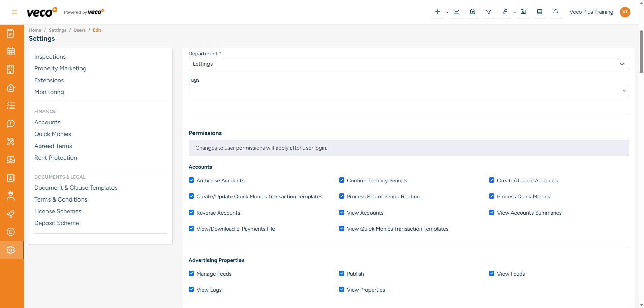Expand the Tags dropdown field

(409, 91)
